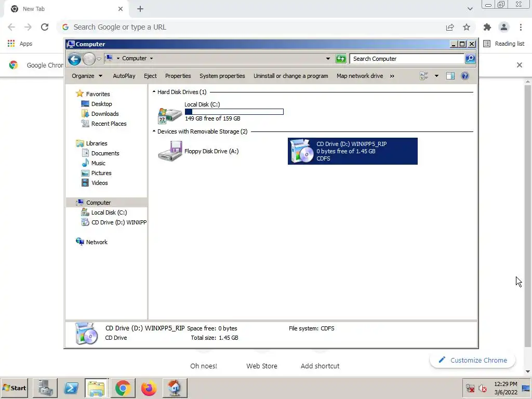
Task: Refresh the Computer window address bar
Action: pos(341,59)
